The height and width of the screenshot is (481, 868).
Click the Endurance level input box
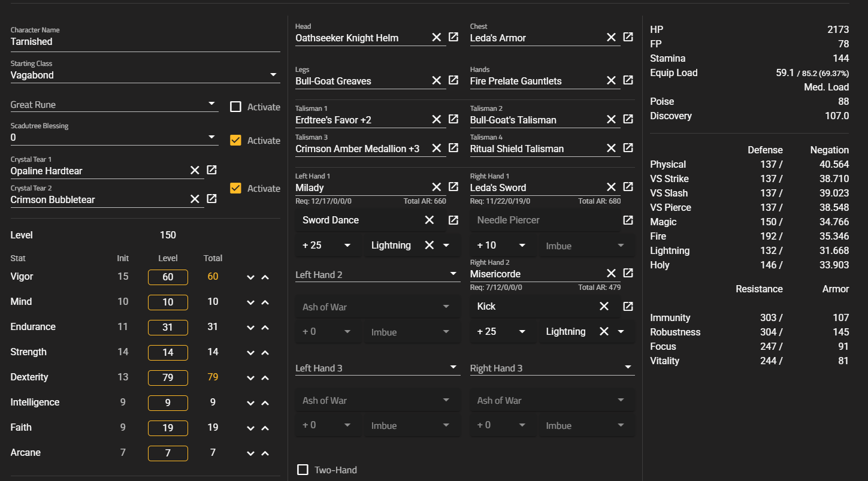click(x=168, y=327)
